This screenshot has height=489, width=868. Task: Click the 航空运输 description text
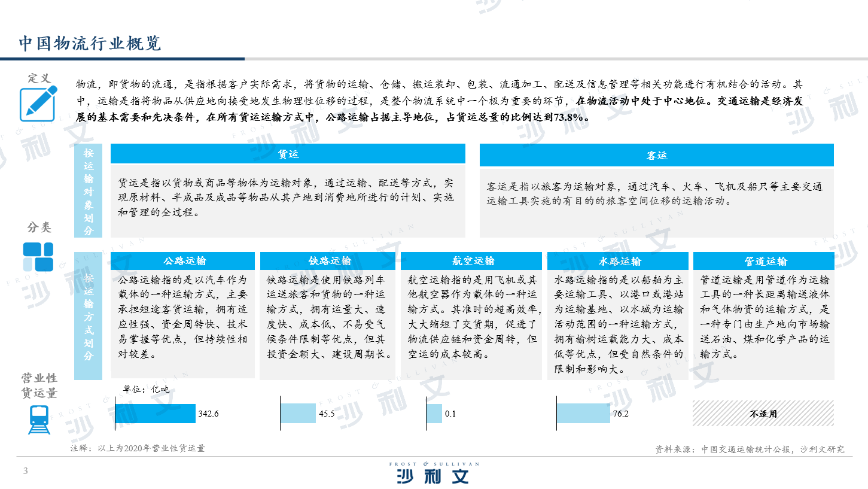coord(474,317)
